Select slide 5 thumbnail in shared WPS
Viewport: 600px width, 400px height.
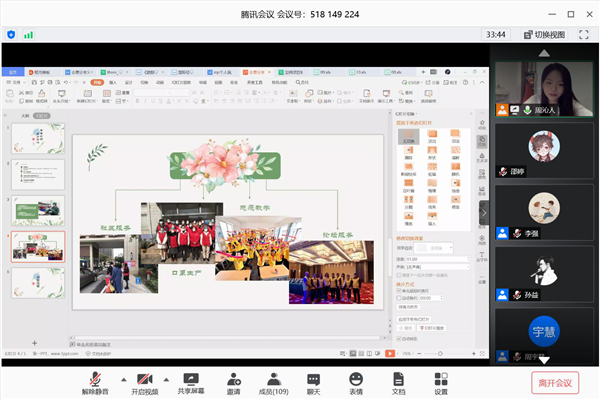38,282
